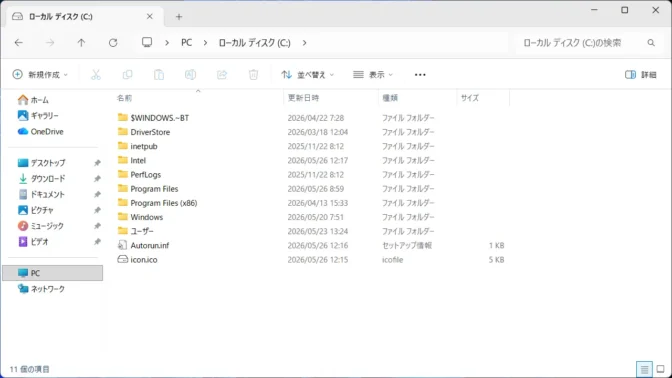
Task: Click the Rename icon in the toolbar
Action: point(190,75)
